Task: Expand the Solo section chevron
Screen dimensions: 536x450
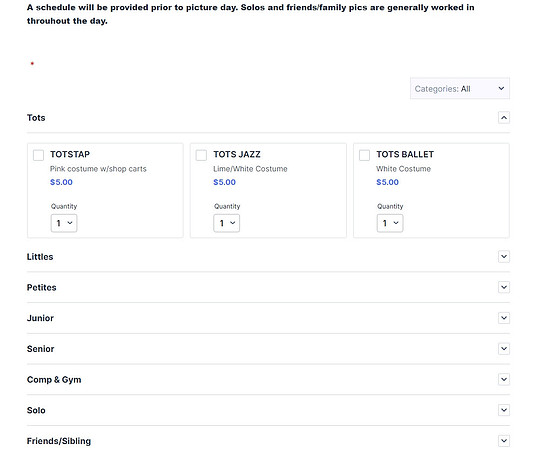Action: click(x=504, y=410)
